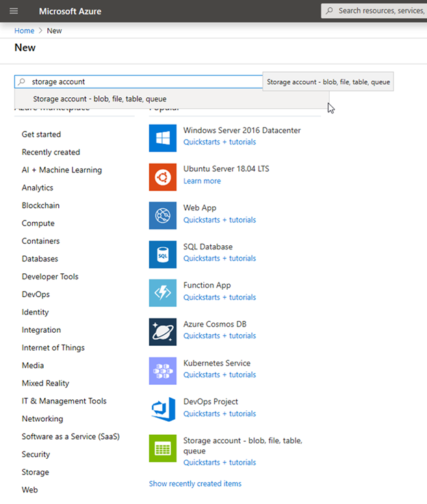427x504 pixels.
Task: Open Quickstarts + tutorials for Windows Server 2016
Action: click(220, 142)
